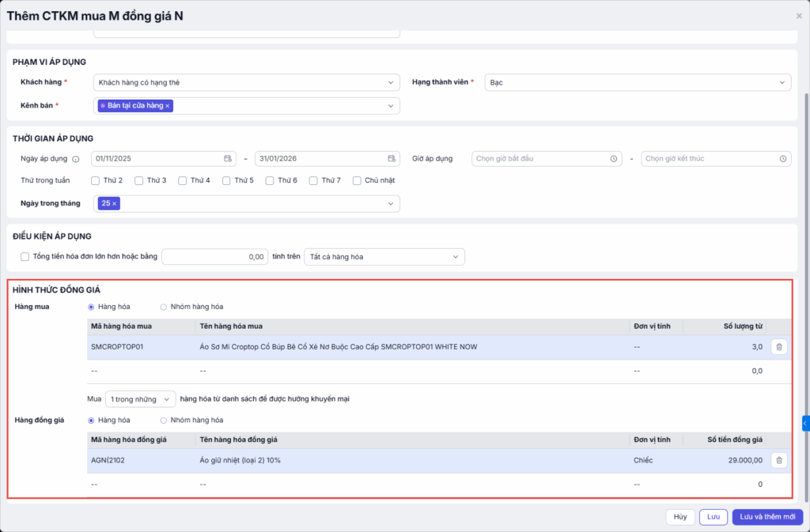Remove the 25 day-of-month tag
810x532 pixels.
point(114,204)
